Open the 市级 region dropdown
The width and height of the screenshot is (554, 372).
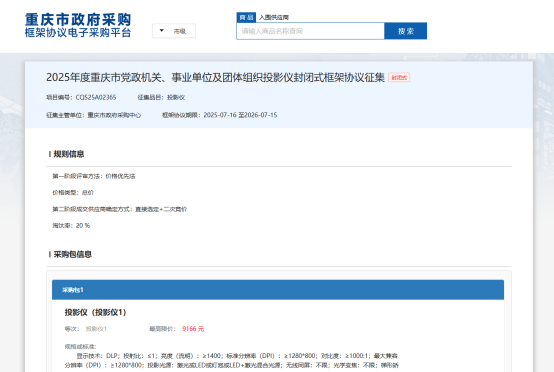174,31
